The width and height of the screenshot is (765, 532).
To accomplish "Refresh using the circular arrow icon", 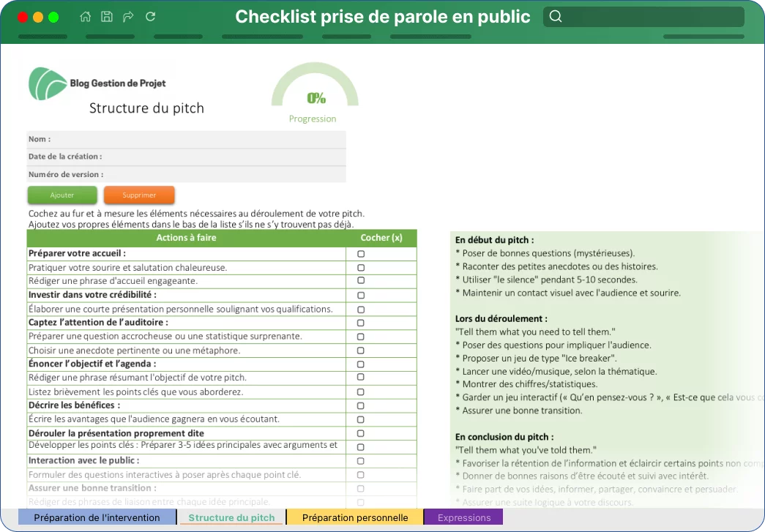I will (150, 17).
